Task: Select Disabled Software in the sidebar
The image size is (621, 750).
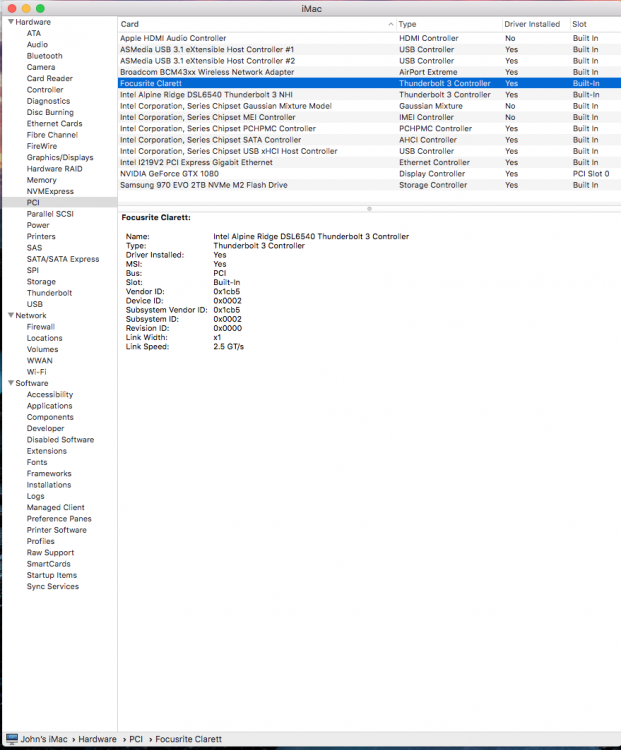Action: pos(60,440)
